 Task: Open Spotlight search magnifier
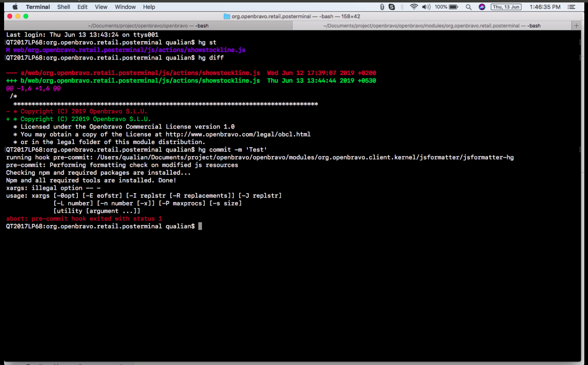pyautogui.click(x=469, y=7)
